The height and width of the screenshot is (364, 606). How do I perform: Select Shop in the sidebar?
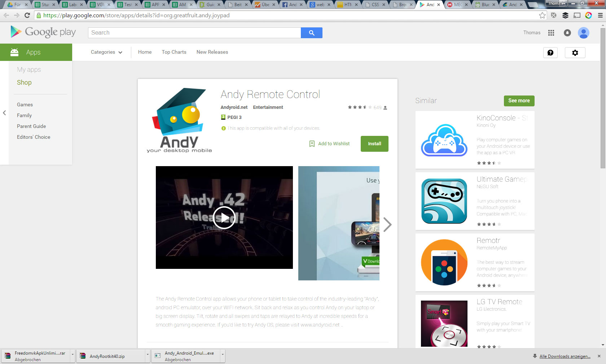coord(24,83)
